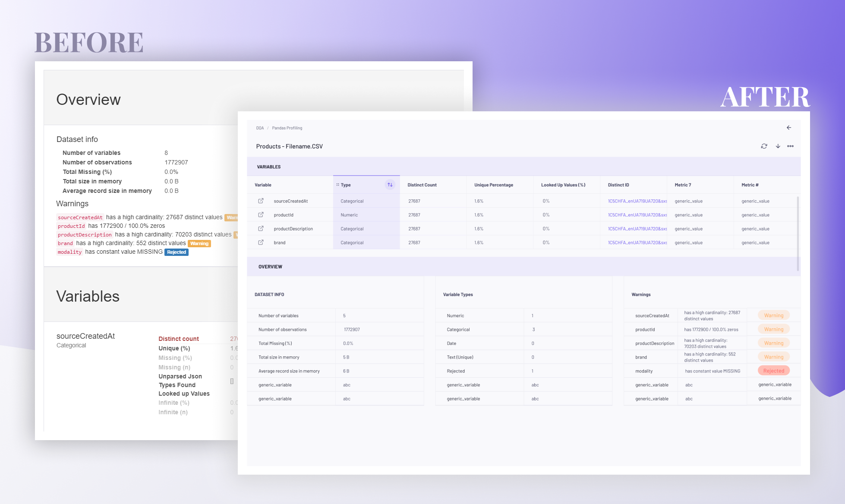Click the Unique Percentage column header
The width and height of the screenshot is (845, 504).
(494, 185)
